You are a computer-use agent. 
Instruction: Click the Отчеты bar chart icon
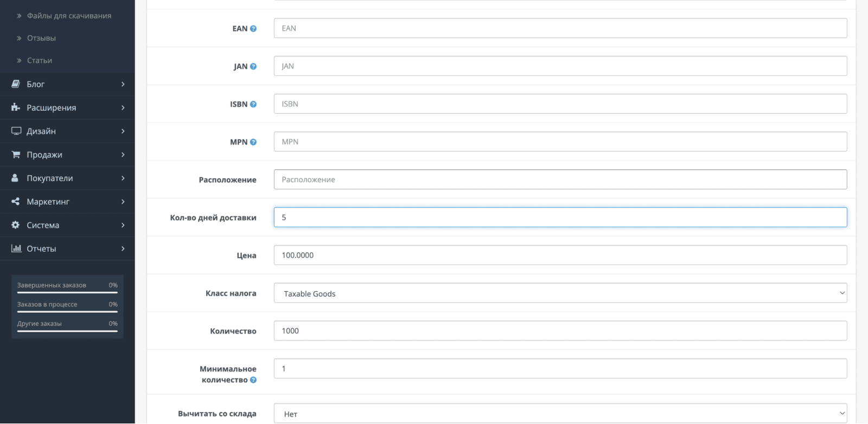[16, 248]
